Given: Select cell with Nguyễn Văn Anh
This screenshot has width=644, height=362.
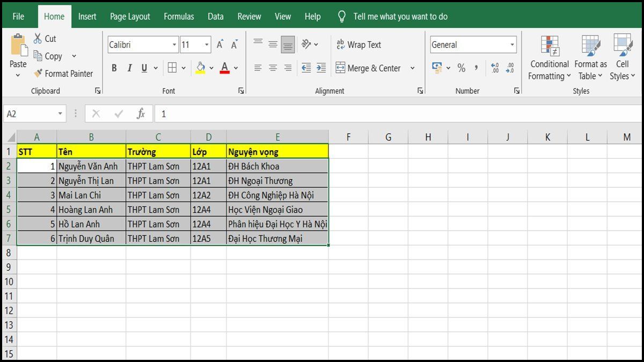Looking at the screenshot, I should pos(91,166).
